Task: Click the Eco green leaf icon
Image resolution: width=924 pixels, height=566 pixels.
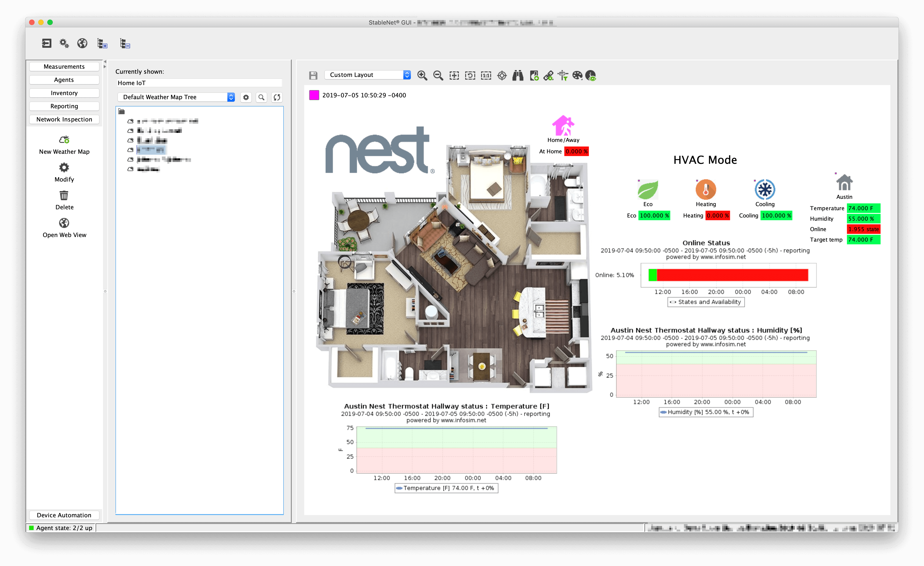Action: (648, 190)
